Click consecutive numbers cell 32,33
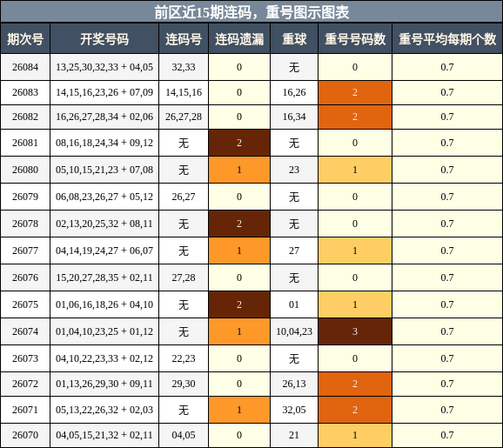The image size is (503, 448). 184,67
